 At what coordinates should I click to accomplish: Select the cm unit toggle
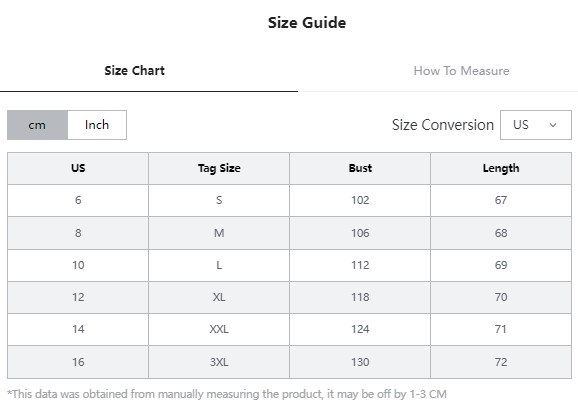[x=37, y=125]
